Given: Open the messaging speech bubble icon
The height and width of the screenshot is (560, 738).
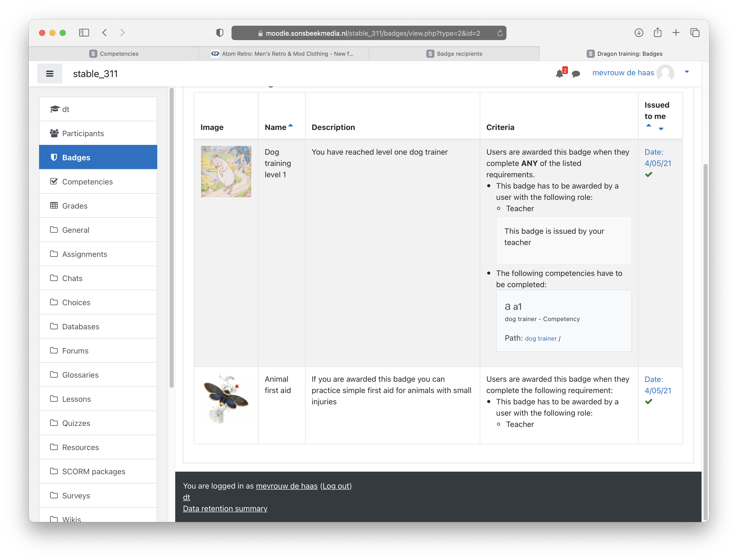Looking at the screenshot, I should [576, 74].
